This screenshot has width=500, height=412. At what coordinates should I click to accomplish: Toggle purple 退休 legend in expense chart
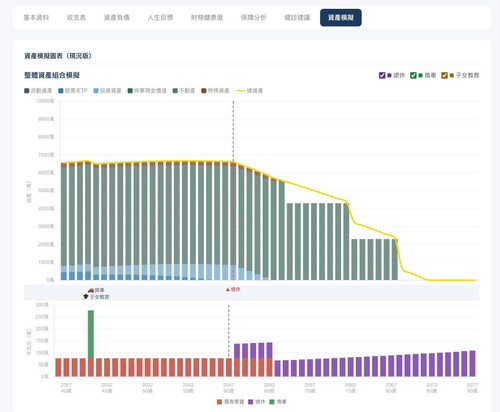tap(257, 402)
